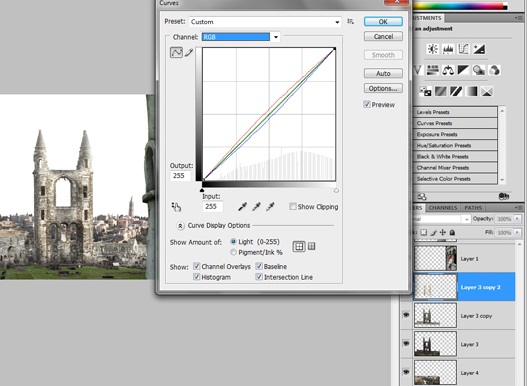Click the black point input slider
Image resolution: width=527 pixels, height=386 pixels.
click(202, 190)
